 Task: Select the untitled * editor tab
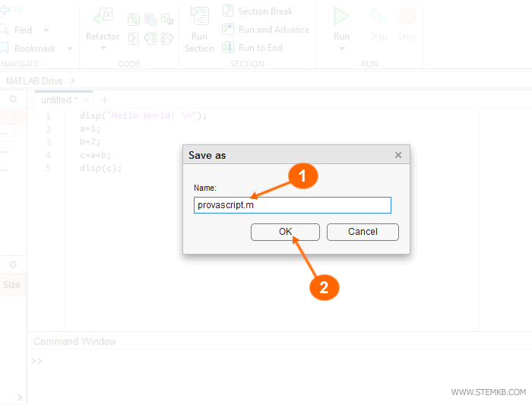coord(58,100)
